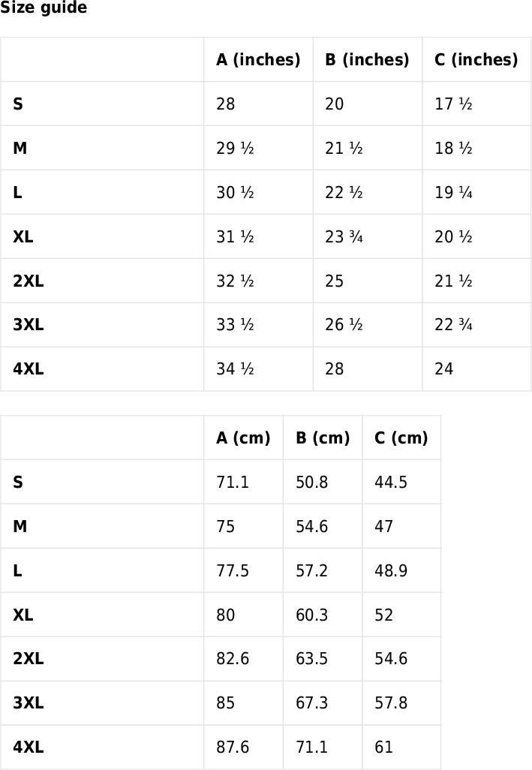This screenshot has width=532, height=770.
Task: Select the 34 ½ cell for 4XL
Action: [x=235, y=368]
